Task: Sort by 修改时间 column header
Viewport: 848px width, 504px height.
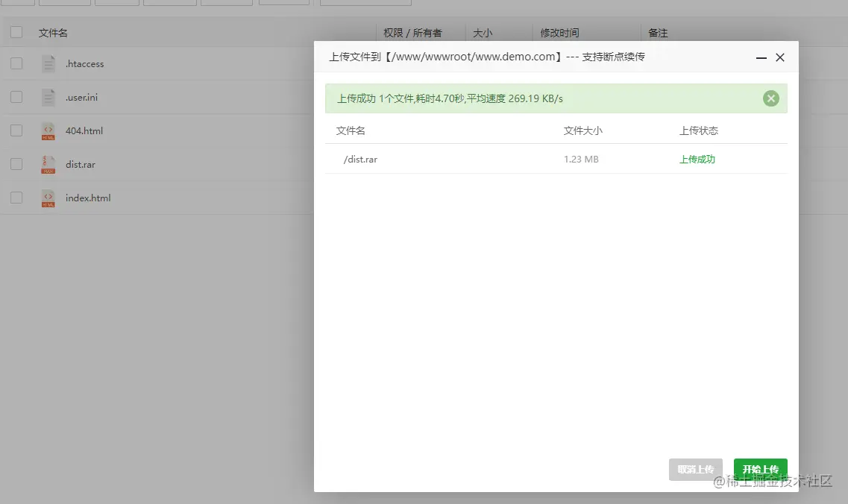Action: coord(560,33)
